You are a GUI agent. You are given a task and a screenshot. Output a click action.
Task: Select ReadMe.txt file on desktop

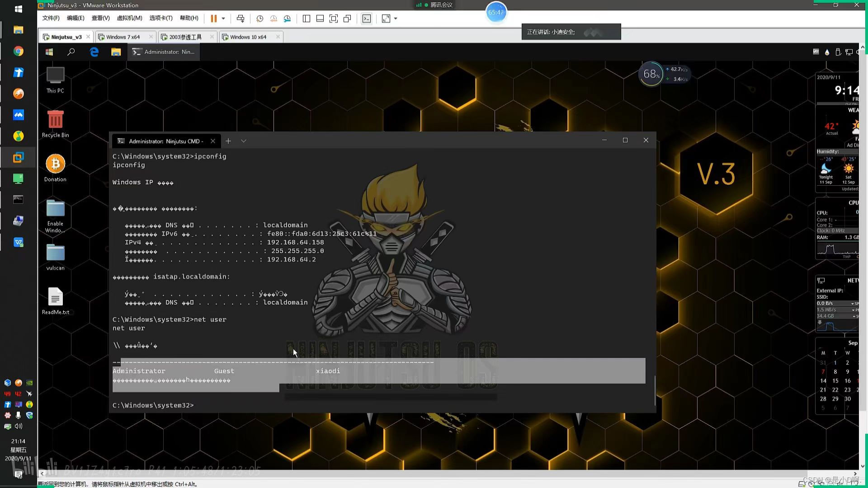pyautogui.click(x=55, y=301)
